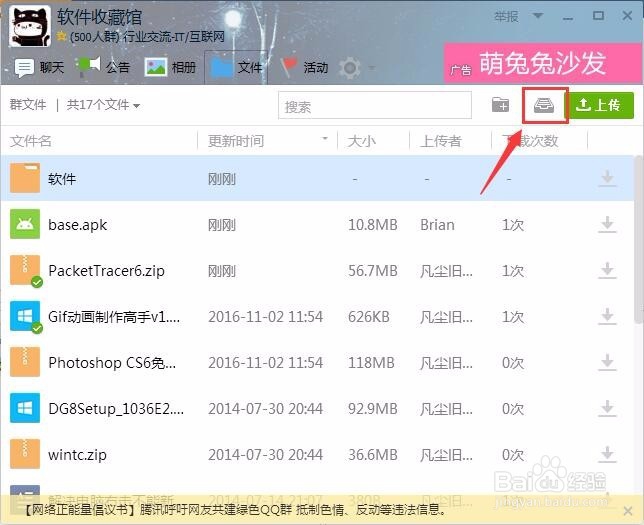Image resolution: width=644 pixels, height=525 pixels.
Task: Open the 软件 folder name
Action: coord(62,179)
